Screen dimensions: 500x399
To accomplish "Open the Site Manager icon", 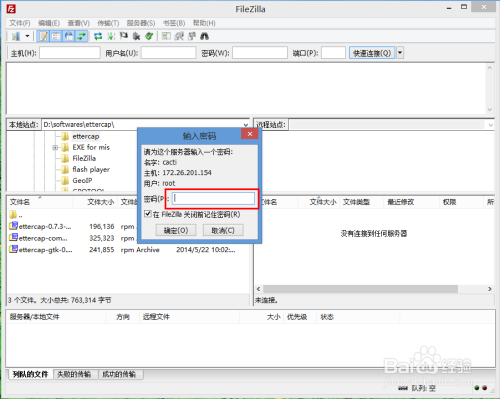I will (16, 36).
